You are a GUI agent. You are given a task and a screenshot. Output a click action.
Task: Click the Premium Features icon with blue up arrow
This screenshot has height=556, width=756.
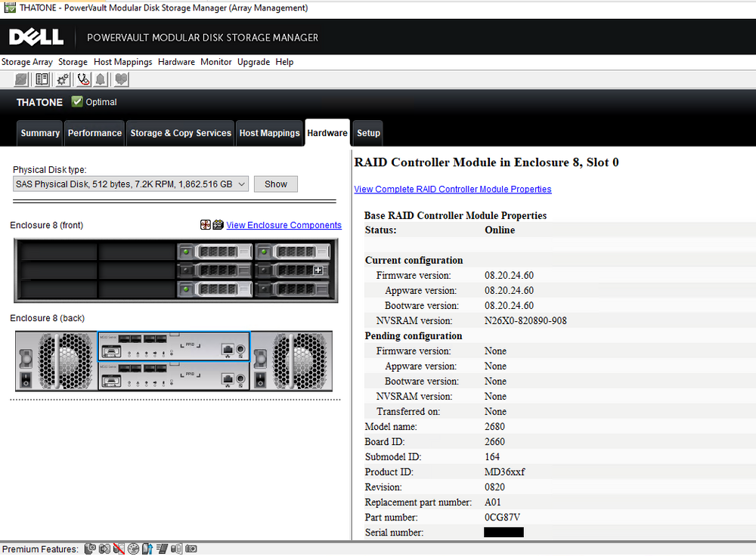[x=147, y=548]
